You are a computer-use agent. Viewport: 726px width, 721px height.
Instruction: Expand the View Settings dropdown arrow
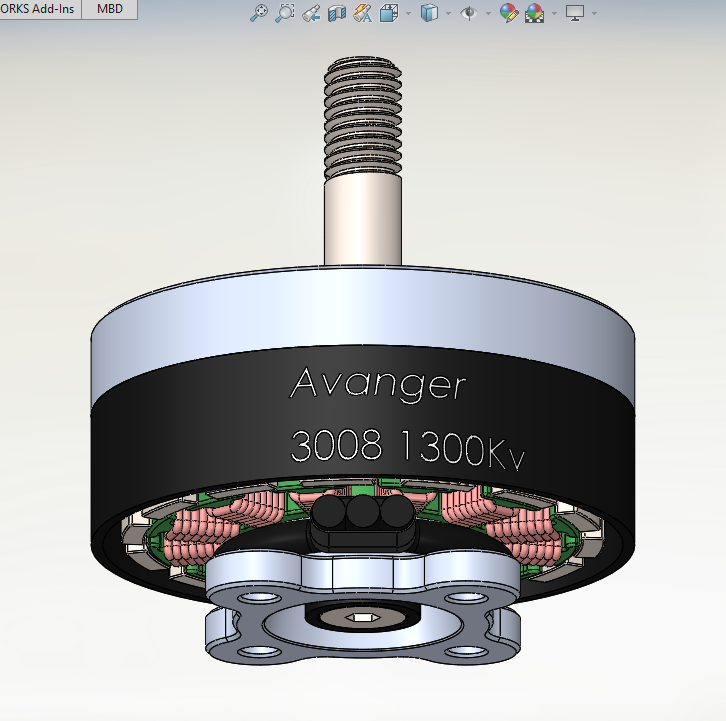click(595, 13)
